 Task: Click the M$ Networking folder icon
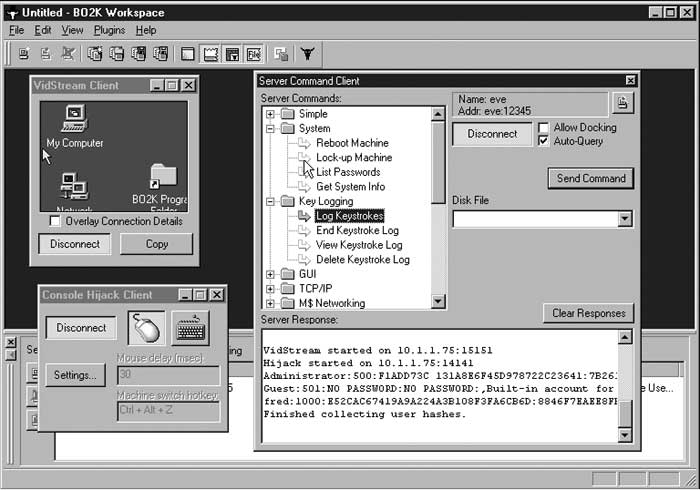pyautogui.click(x=288, y=303)
